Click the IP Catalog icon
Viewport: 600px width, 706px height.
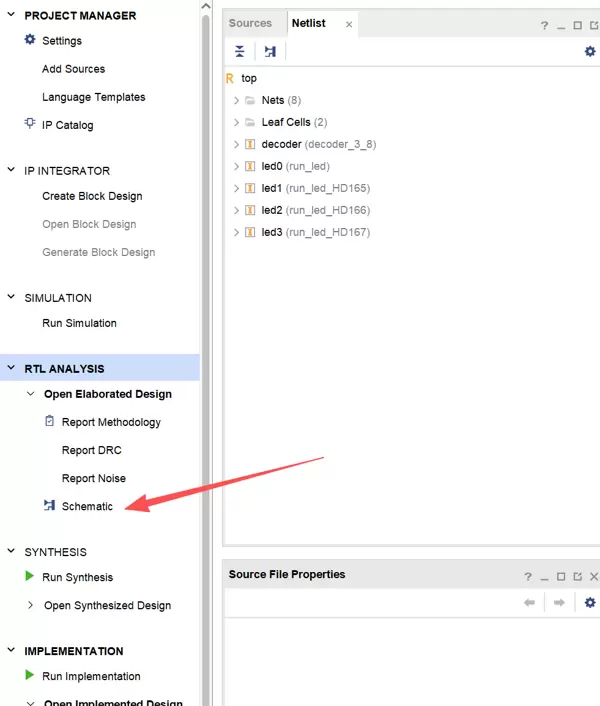point(30,125)
